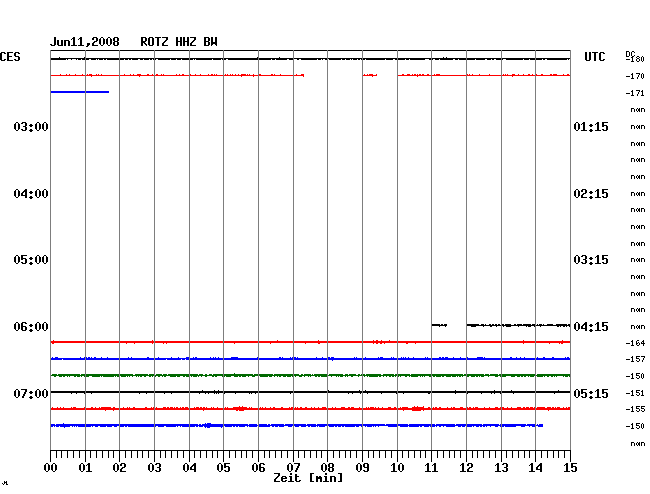Click the "CES" column header on the left
This screenshot has width=650, height=494.
10,57
